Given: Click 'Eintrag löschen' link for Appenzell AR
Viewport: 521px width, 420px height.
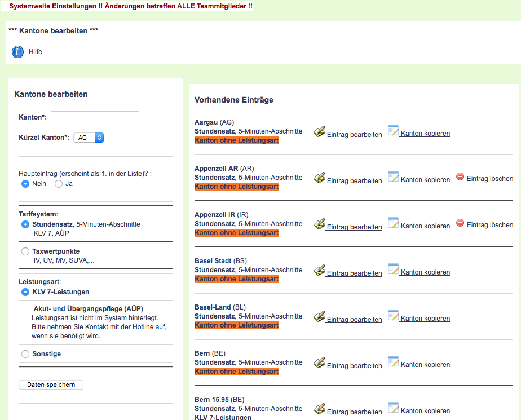Looking at the screenshot, I should click(489, 179).
